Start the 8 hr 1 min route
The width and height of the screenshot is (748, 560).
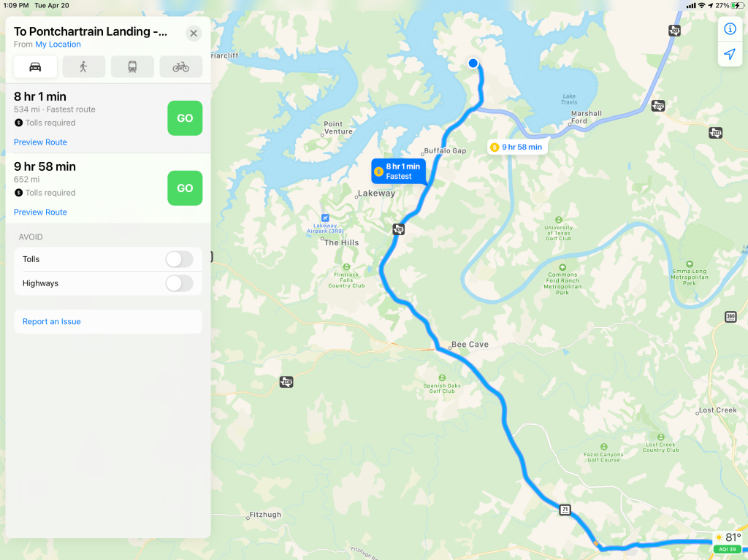click(185, 118)
